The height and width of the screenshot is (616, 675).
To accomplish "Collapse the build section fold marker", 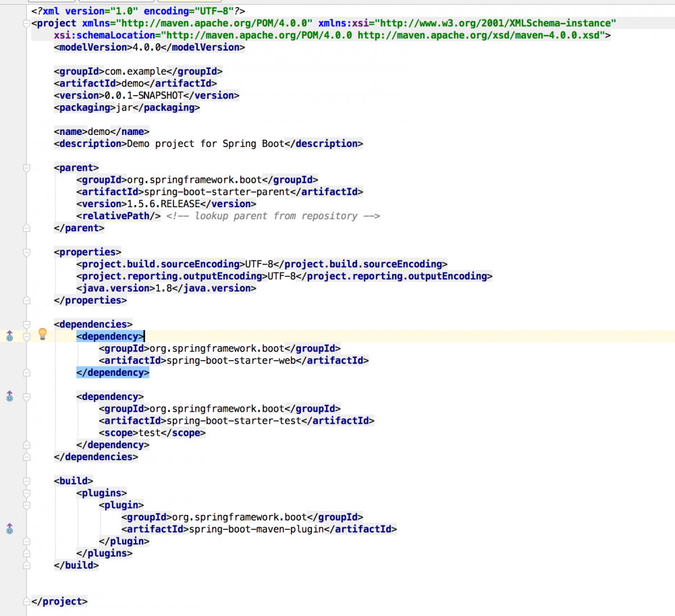I will [x=26, y=480].
